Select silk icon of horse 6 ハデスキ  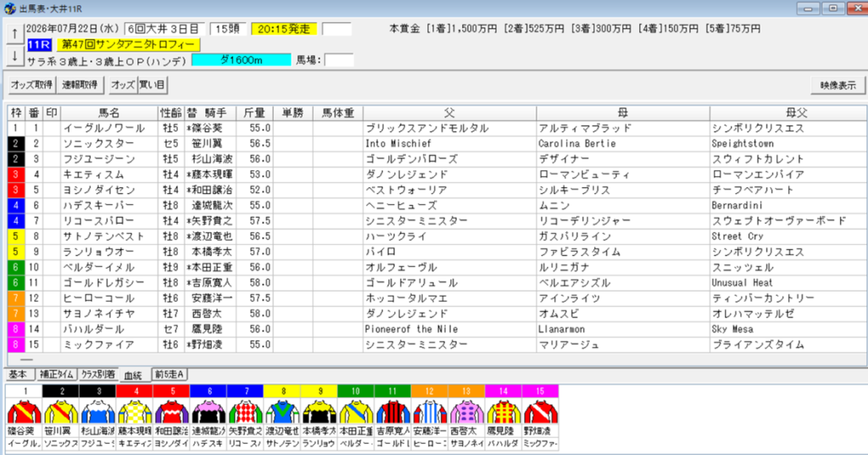click(x=209, y=412)
